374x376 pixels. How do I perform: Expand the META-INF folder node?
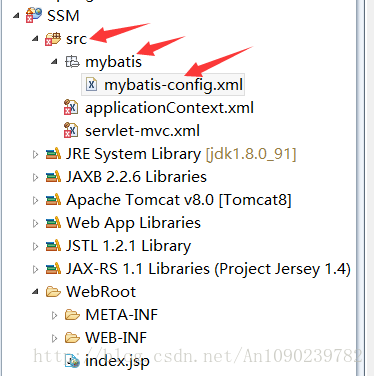tap(54, 315)
